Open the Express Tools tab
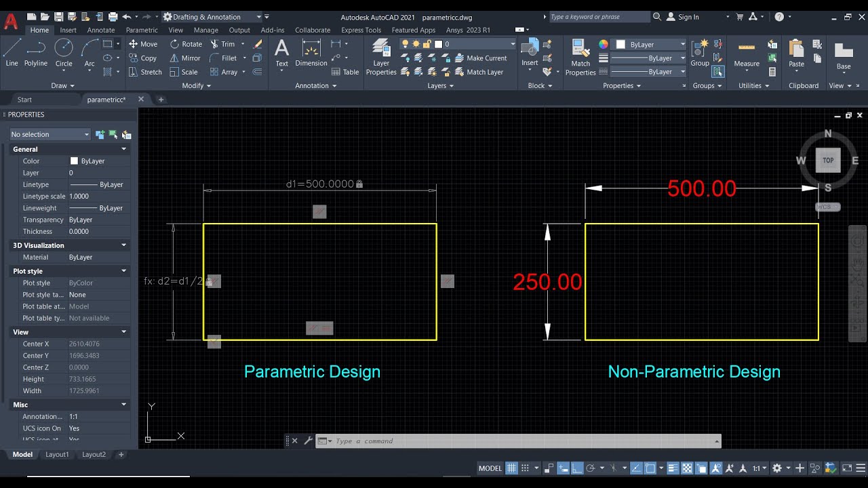 click(x=361, y=30)
